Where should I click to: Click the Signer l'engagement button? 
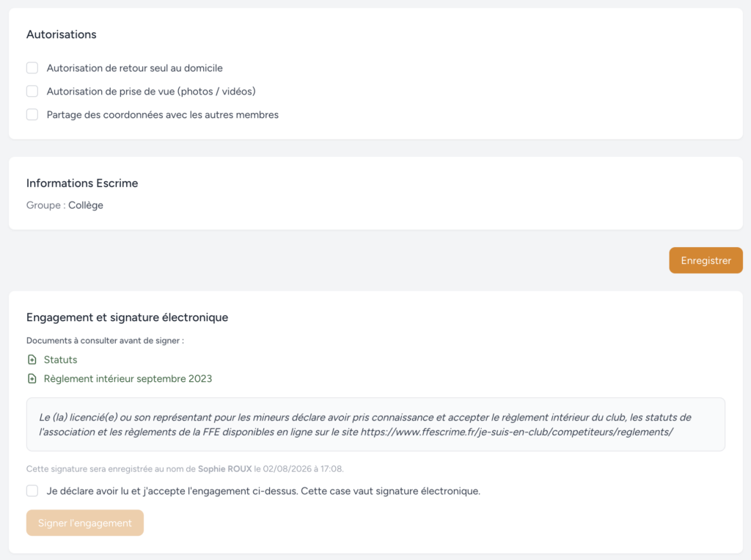click(85, 523)
